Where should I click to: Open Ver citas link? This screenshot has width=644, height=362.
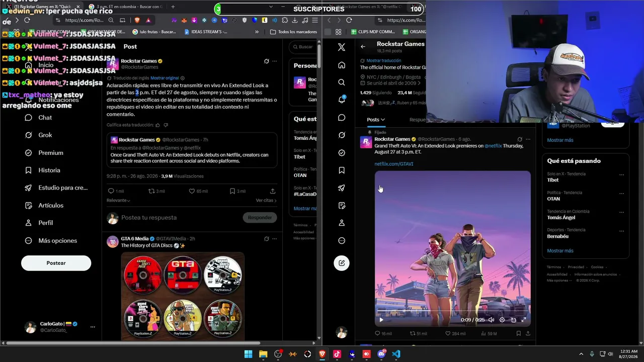click(266, 200)
